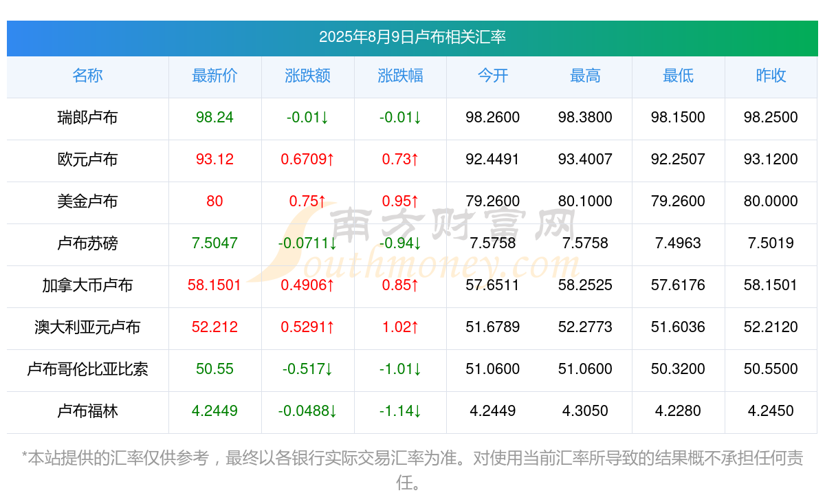Select the high value 4.3050
825x504 pixels.
585,411
